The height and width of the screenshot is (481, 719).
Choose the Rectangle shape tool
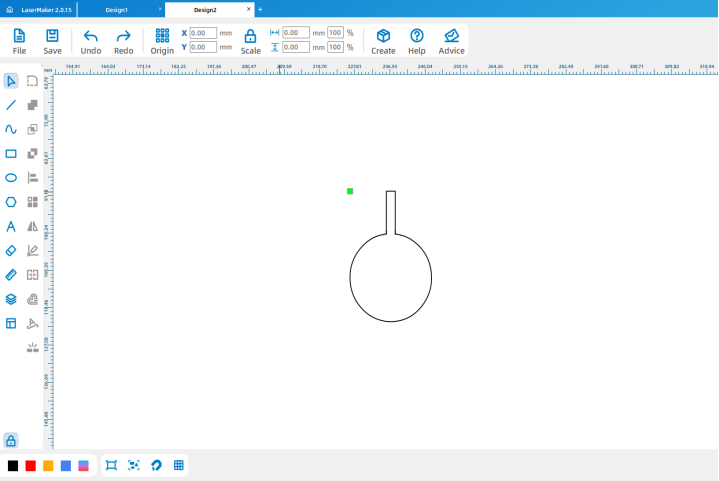tap(11, 154)
